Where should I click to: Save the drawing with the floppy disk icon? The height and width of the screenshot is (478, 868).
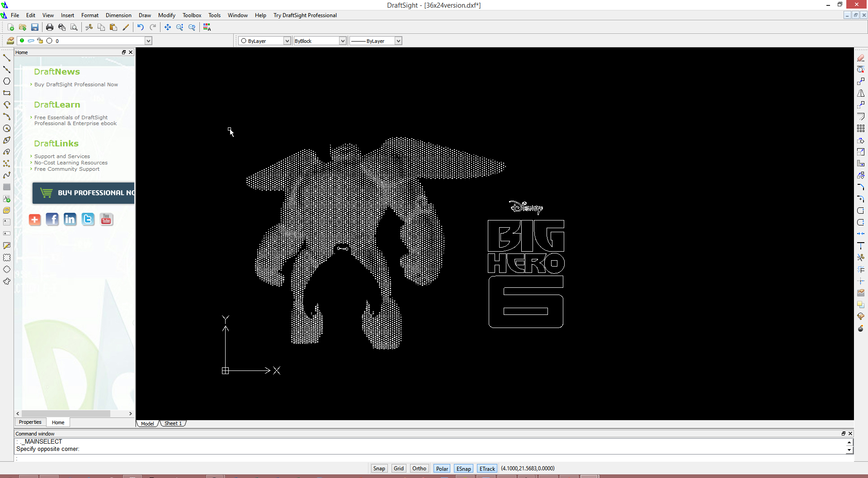click(x=35, y=27)
